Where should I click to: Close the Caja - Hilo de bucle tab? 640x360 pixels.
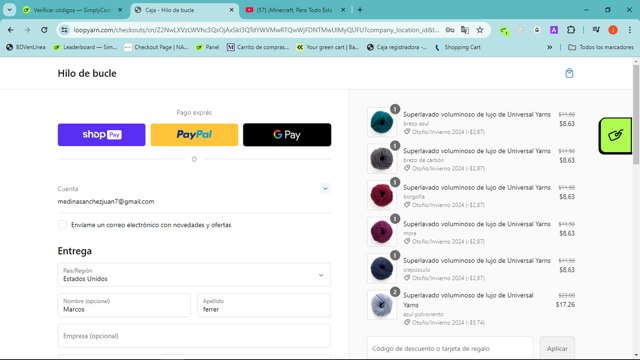(231, 10)
